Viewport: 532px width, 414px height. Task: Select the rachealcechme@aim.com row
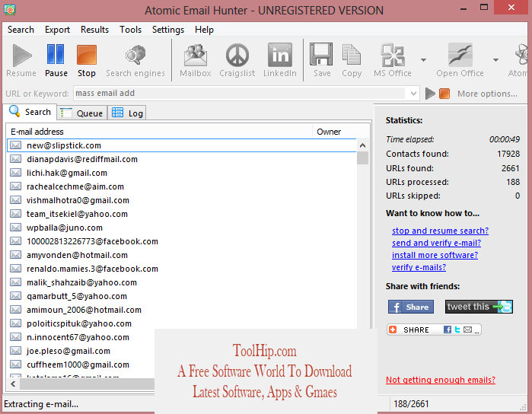tap(181, 186)
